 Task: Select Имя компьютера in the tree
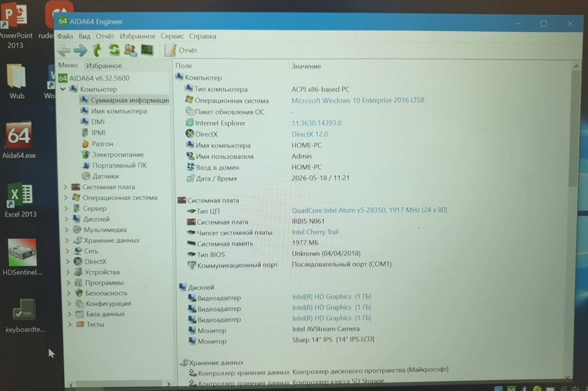pos(114,111)
